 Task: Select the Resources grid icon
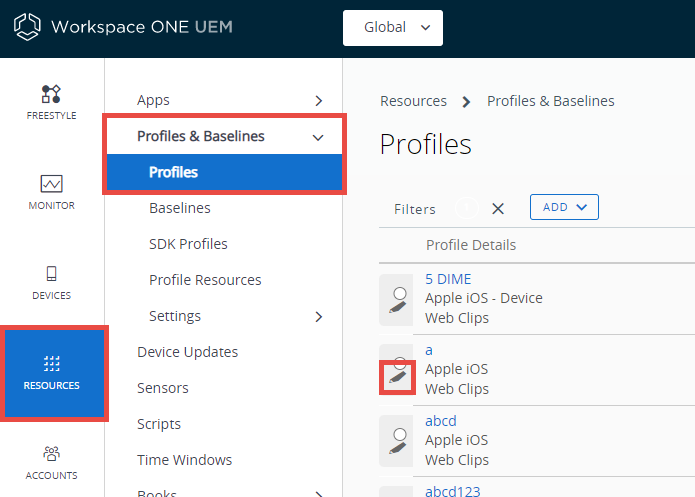click(51, 364)
